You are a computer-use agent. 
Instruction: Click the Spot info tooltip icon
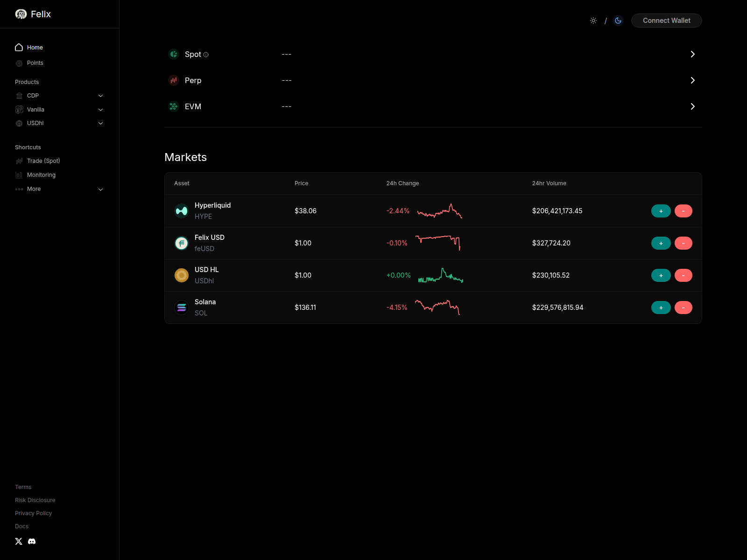[206, 55]
